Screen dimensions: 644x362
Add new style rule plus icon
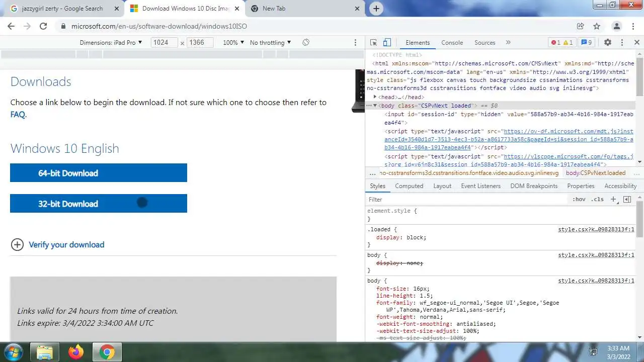613,200
